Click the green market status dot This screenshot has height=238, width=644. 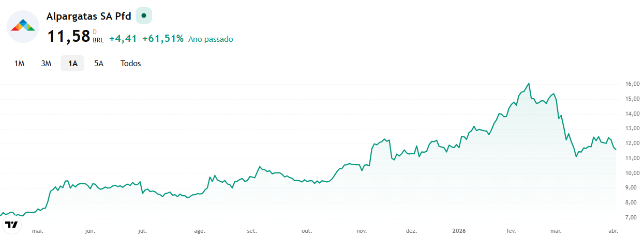point(144,15)
